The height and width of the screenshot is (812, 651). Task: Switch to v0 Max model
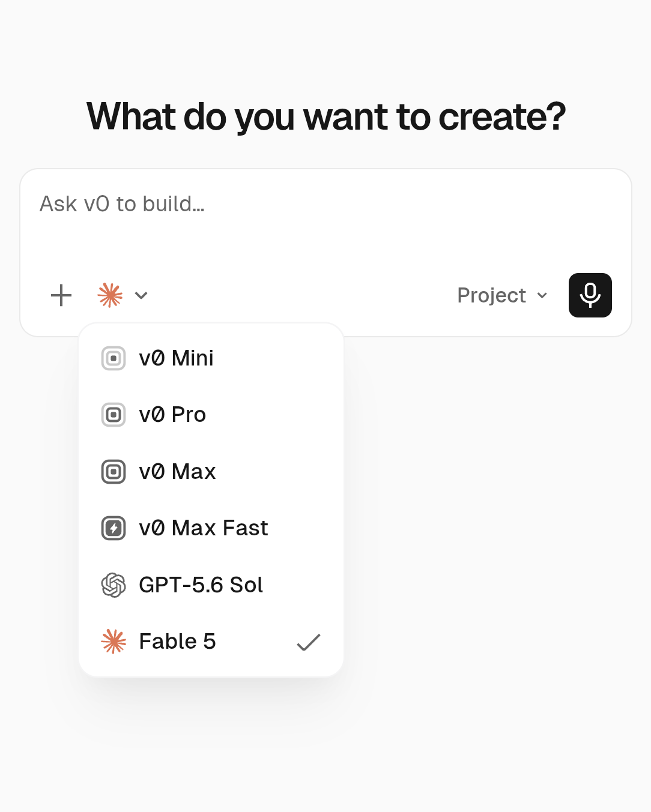(x=211, y=472)
